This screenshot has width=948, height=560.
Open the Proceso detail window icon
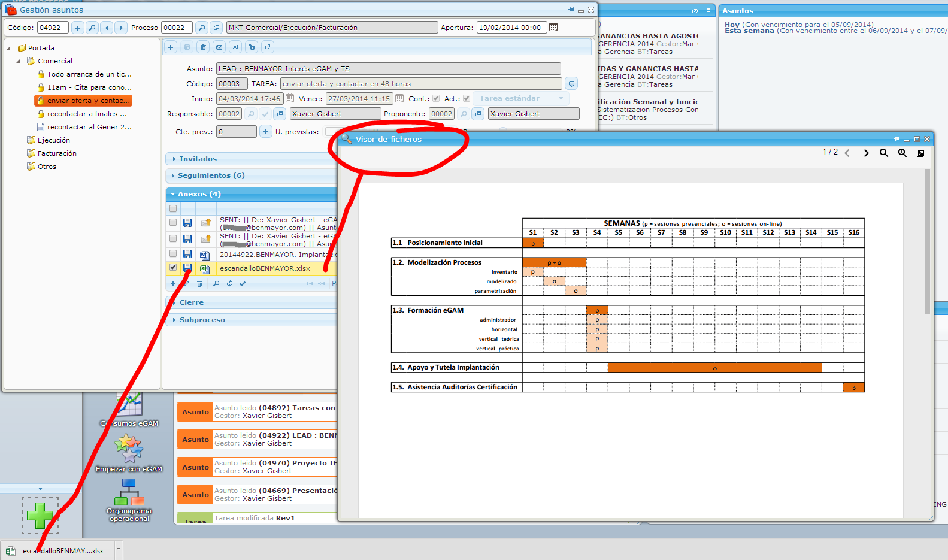point(217,28)
